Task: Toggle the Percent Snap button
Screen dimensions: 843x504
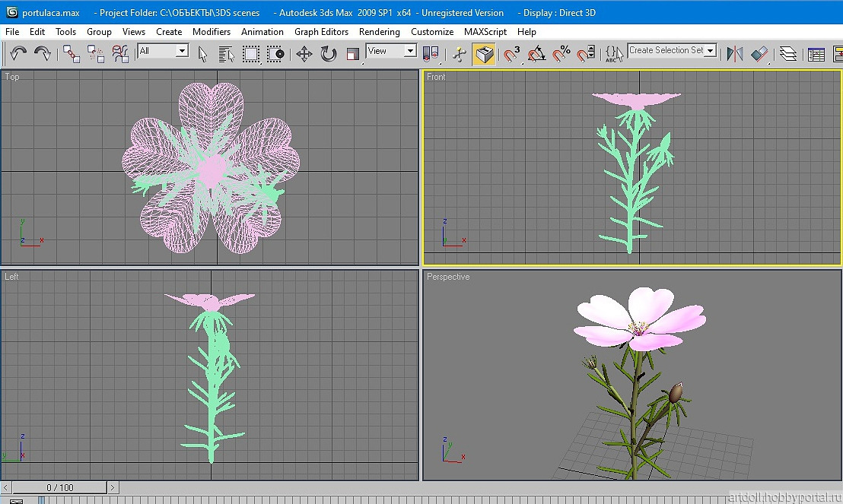Action: (x=561, y=54)
